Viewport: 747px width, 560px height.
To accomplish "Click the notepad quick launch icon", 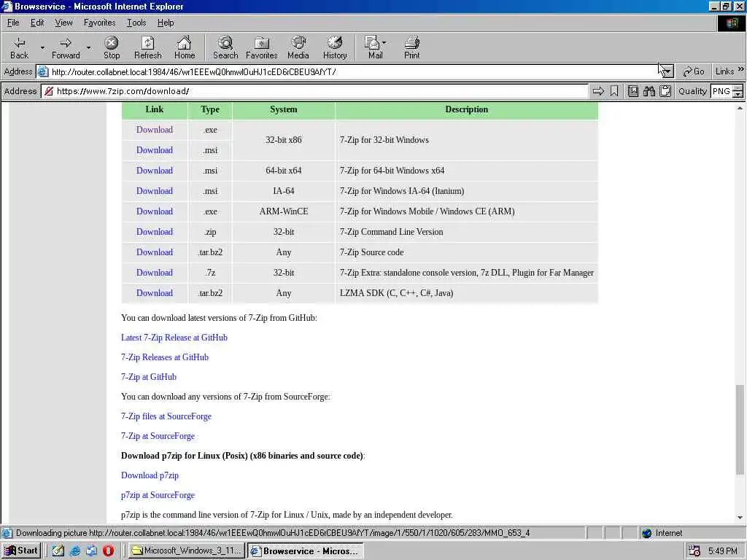I will point(58,551).
